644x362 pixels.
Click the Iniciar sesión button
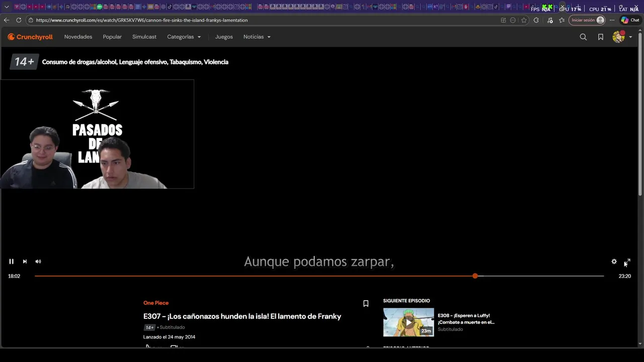[587, 20]
